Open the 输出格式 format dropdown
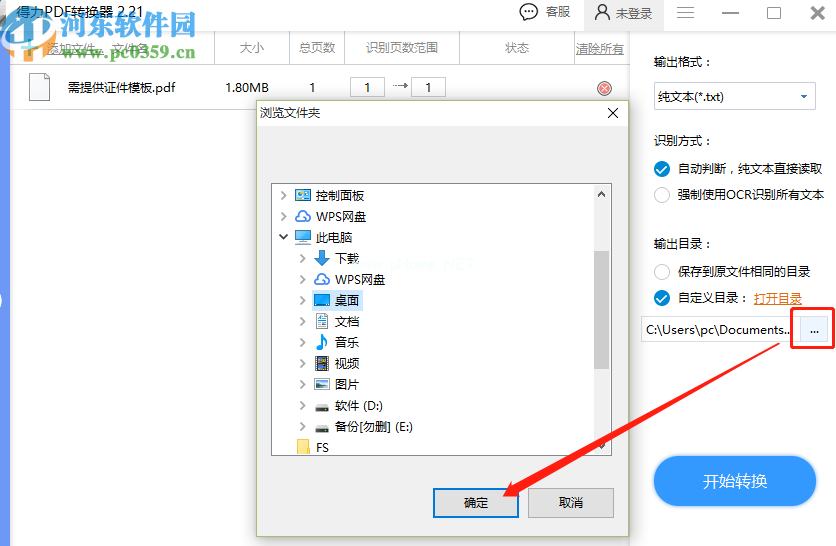 [733, 97]
